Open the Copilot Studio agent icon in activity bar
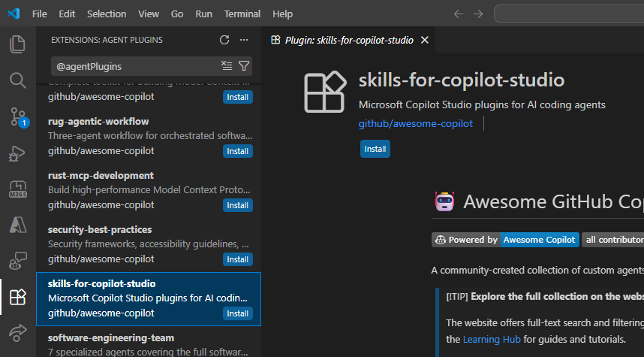 tap(18, 261)
